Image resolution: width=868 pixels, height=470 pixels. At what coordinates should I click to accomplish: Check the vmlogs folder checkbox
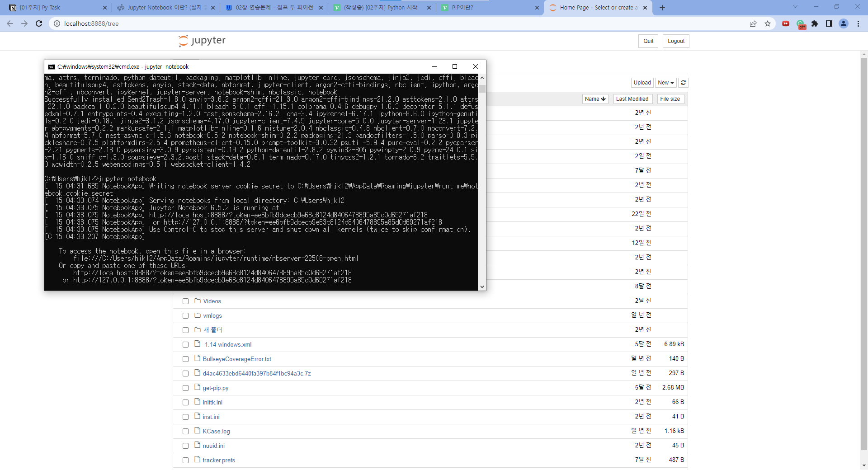point(185,315)
